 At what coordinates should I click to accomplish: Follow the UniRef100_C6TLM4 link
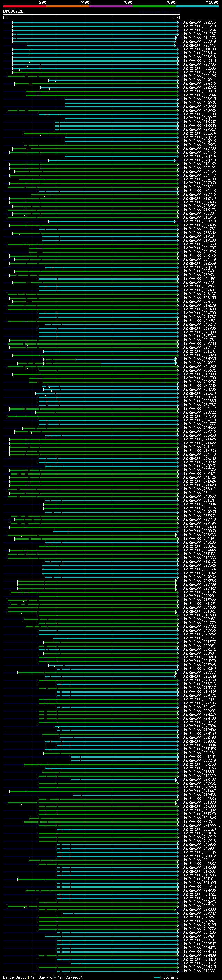point(199,500)
